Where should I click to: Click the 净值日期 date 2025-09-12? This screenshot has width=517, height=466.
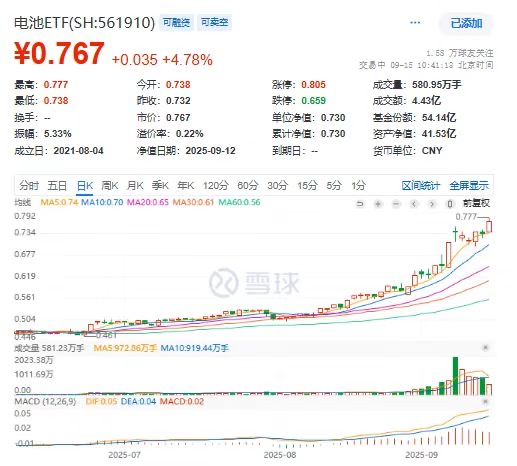210,151
